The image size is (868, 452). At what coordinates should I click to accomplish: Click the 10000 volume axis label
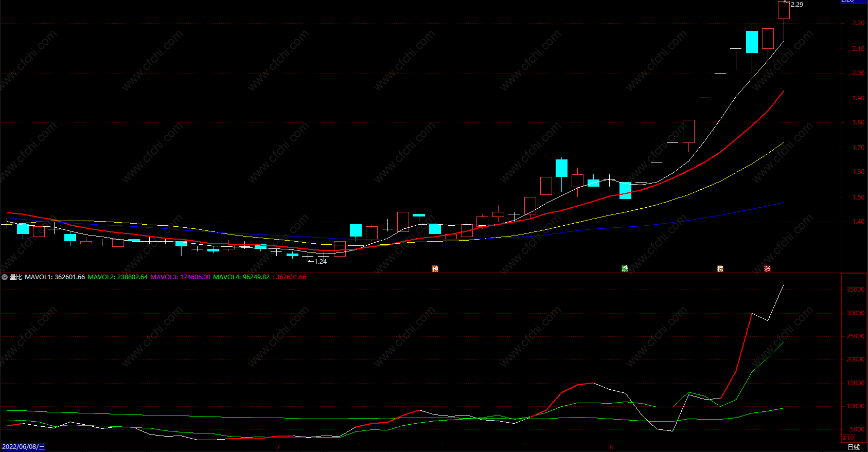(856, 406)
